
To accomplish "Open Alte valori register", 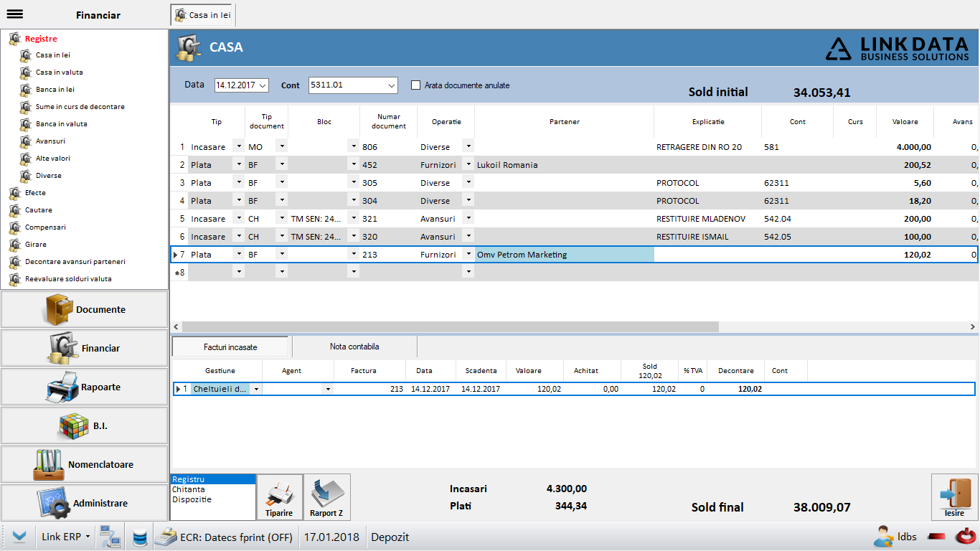I will coord(53,159).
